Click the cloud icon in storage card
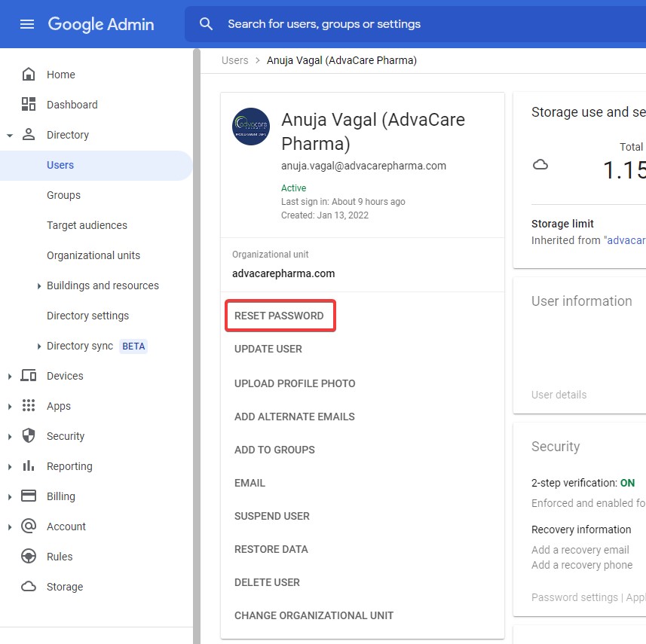This screenshot has width=646, height=644. [540, 165]
